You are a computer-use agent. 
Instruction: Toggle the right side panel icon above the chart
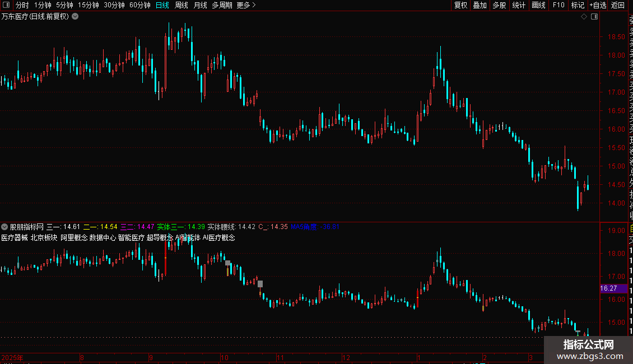[x=594, y=17]
